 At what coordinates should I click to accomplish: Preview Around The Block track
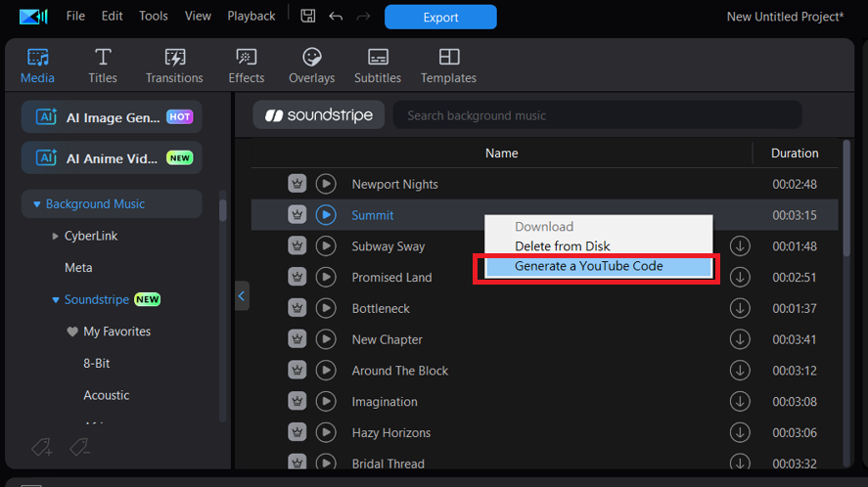click(326, 371)
